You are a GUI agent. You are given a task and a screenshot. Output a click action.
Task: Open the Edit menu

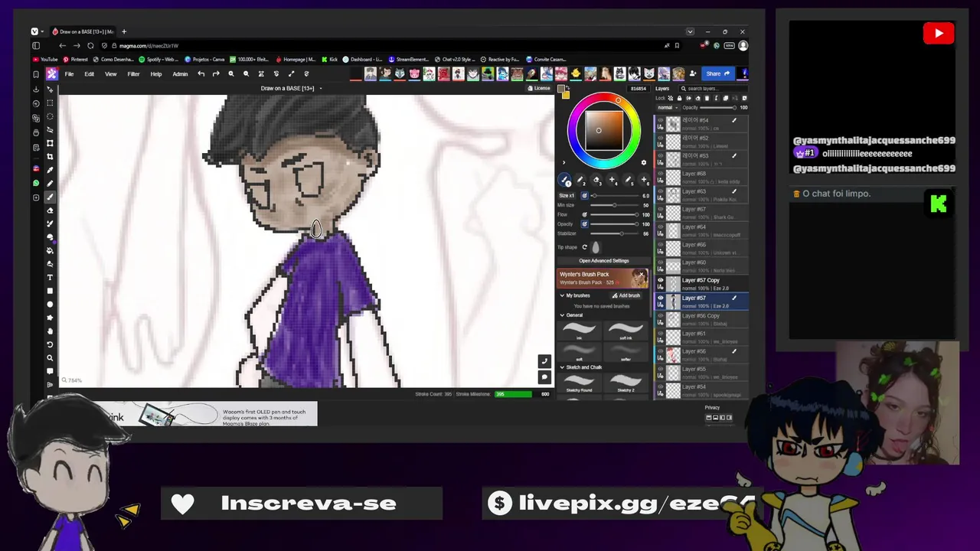89,74
